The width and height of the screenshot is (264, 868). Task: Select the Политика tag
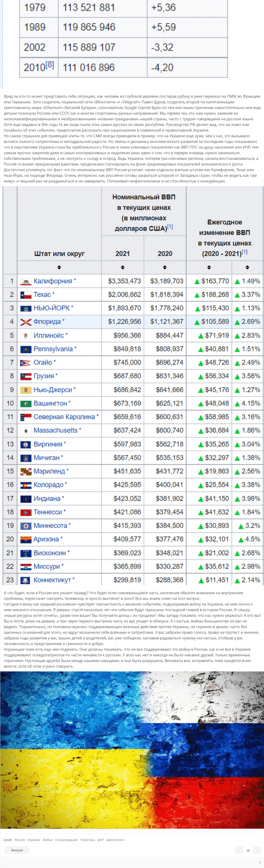(x=87, y=840)
